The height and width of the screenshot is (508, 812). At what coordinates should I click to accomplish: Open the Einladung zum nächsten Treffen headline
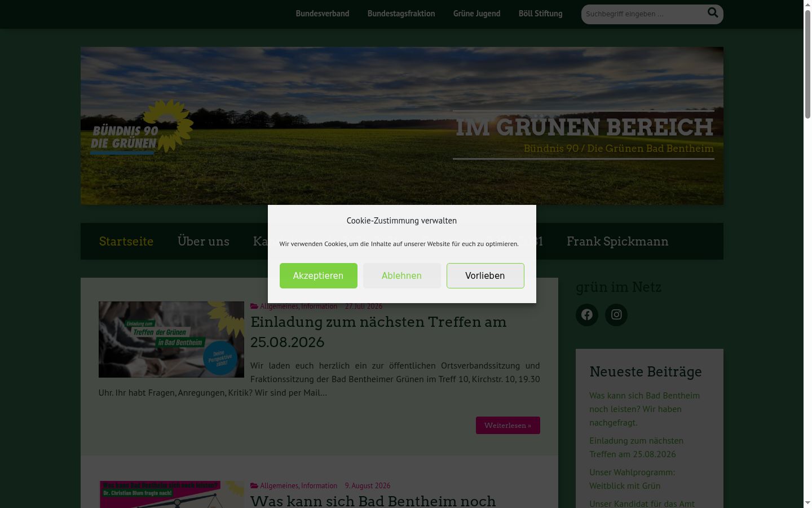click(378, 332)
